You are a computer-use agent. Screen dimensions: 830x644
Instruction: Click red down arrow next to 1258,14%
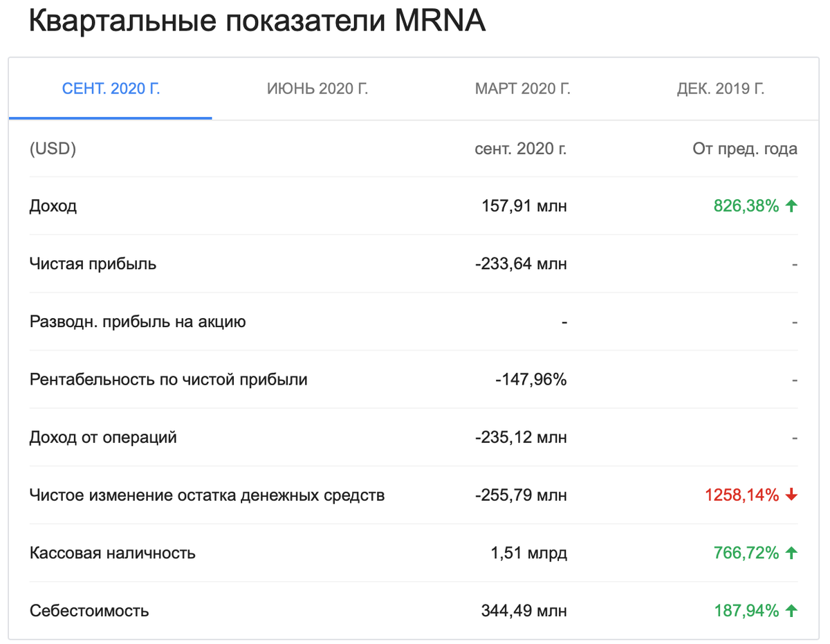pyautogui.click(x=792, y=495)
